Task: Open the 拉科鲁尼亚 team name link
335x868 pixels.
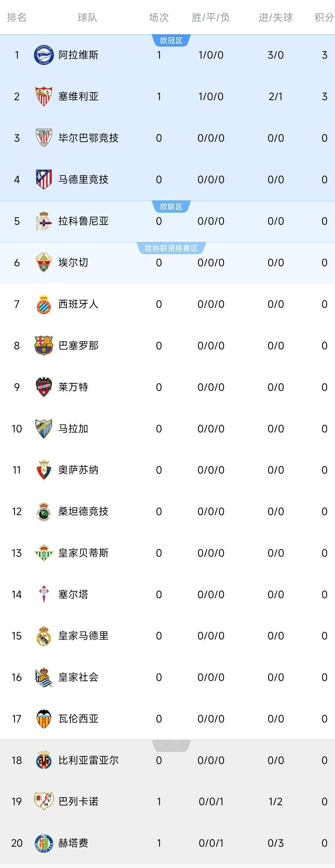Action: [x=83, y=221]
